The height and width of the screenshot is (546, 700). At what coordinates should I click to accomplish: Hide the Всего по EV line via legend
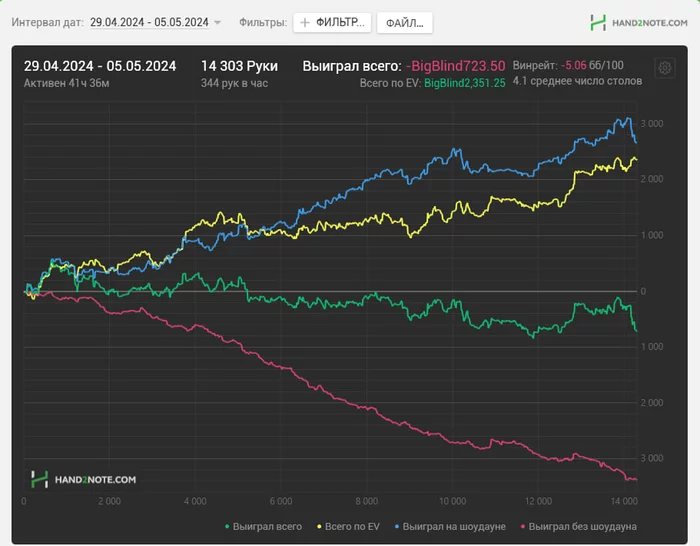click(354, 525)
